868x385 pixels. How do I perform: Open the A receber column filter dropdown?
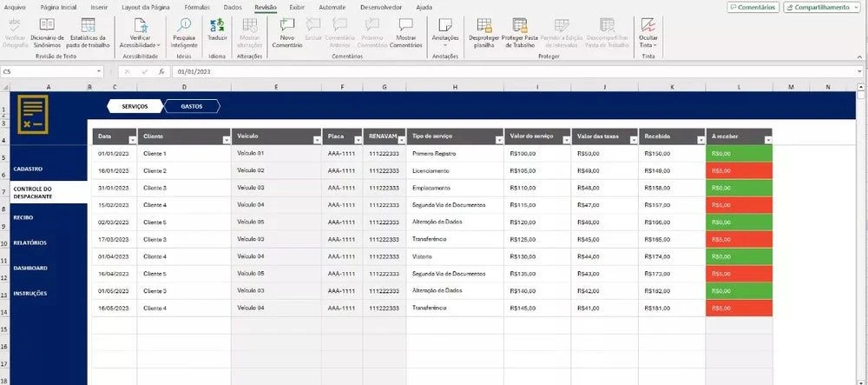(767, 140)
